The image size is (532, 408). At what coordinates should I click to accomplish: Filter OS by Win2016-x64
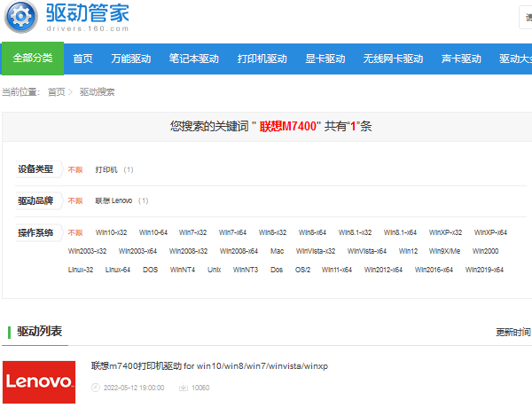[x=434, y=270]
